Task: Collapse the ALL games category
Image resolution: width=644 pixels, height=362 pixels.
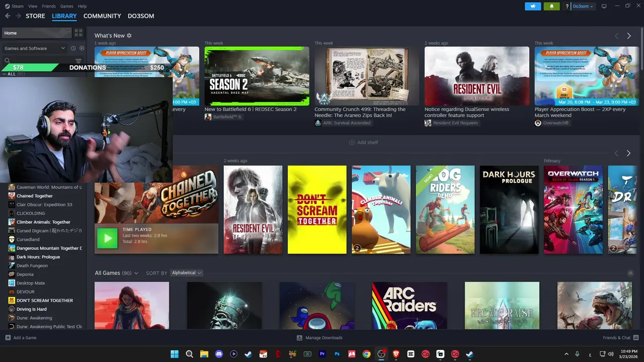Action: pyautogui.click(x=5, y=74)
